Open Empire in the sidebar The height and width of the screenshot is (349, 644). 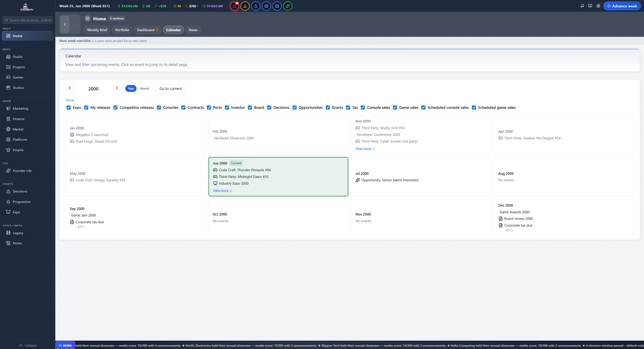pyautogui.click(x=28, y=150)
